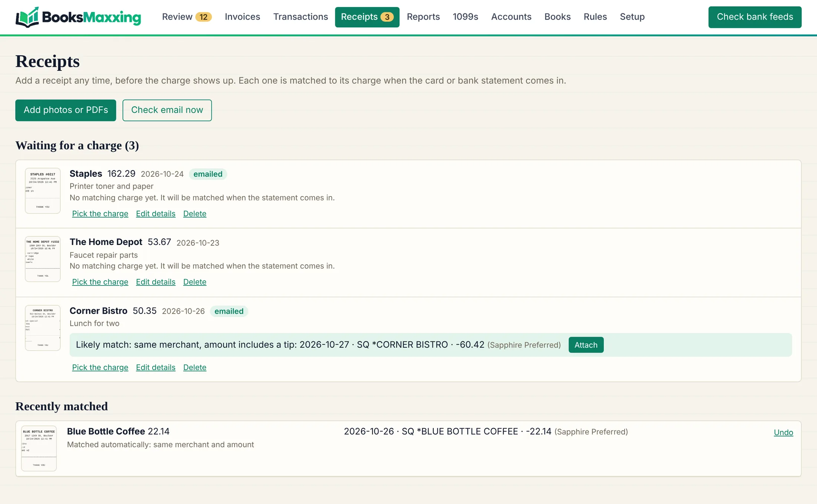Edit details of Corner Bistro receipt
817x504 pixels.
point(156,367)
